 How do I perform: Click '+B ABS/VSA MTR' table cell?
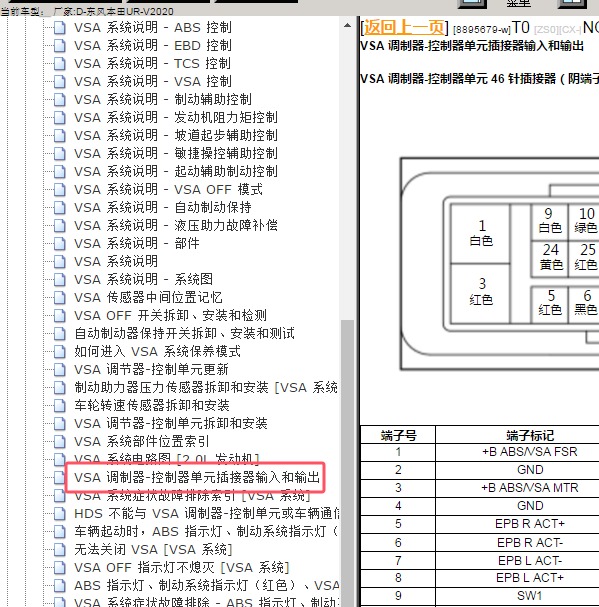(530, 488)
